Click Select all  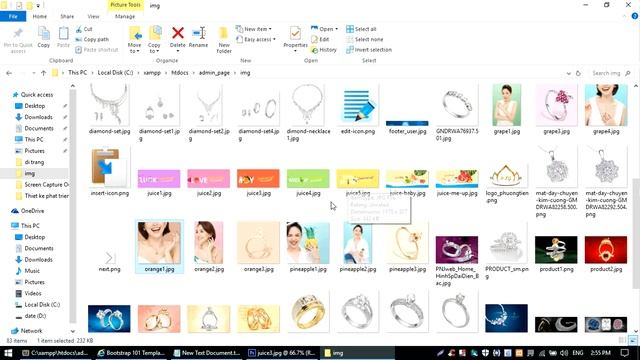(361, 29)
